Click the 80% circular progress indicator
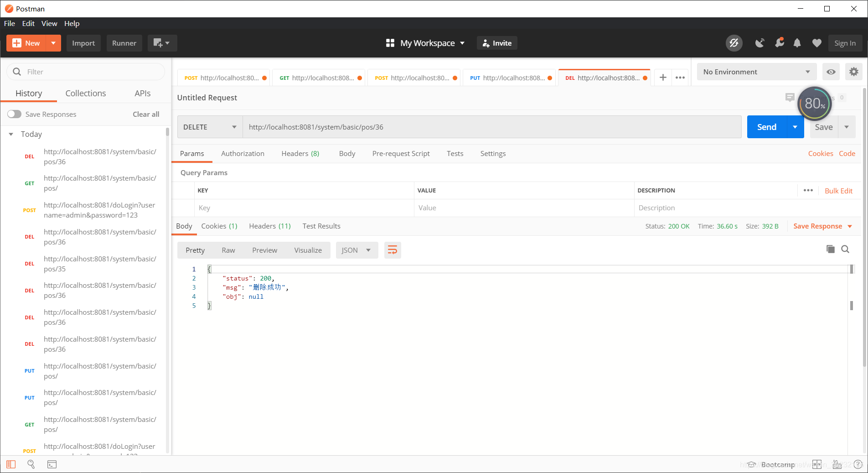Screen dimensions: 868x473 [x=815, y=104]
